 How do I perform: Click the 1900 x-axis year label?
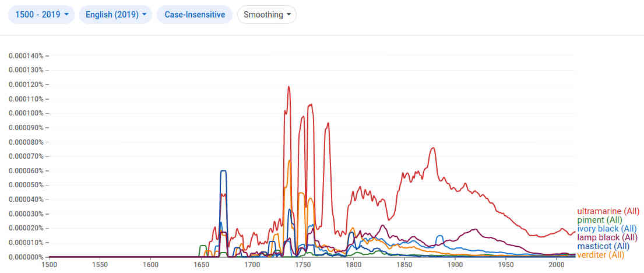click(455, 264)
